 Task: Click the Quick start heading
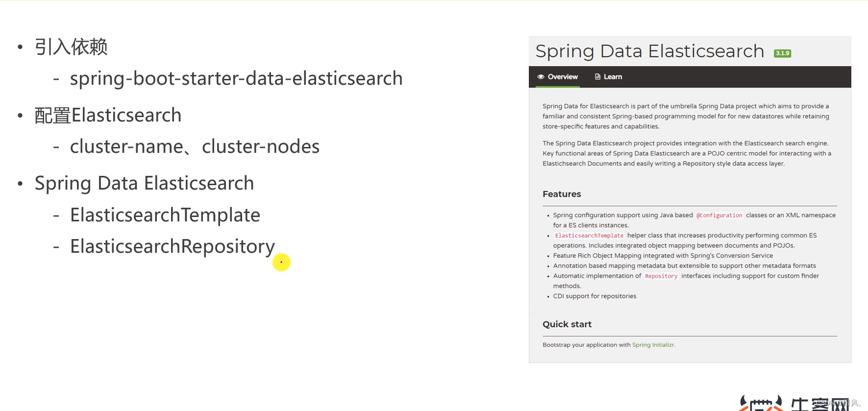[567, 324]
